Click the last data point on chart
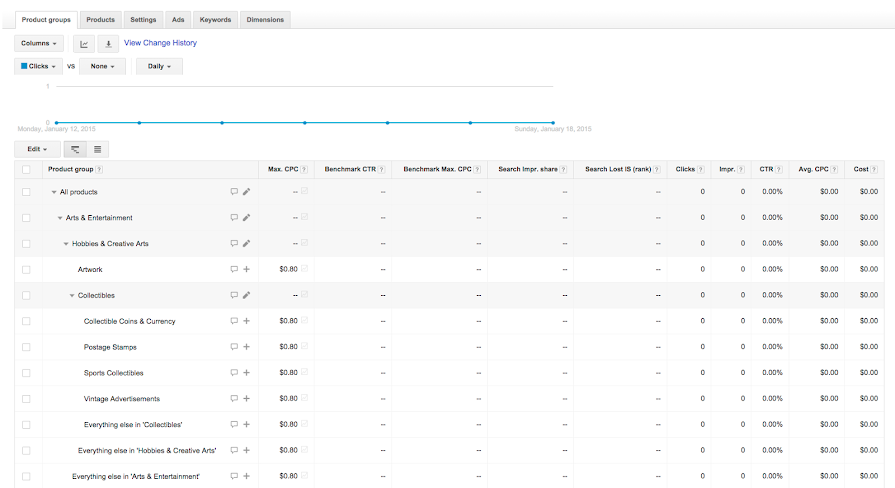The height and width of the screenshot is (488, 895). click(x=553, y=123)
